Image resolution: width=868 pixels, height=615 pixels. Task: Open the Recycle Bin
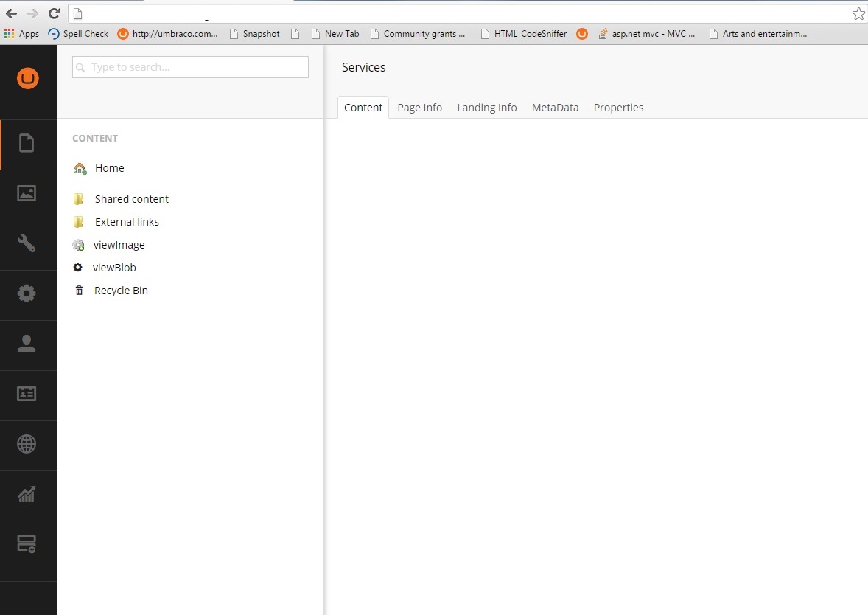(x=120, y=290)
